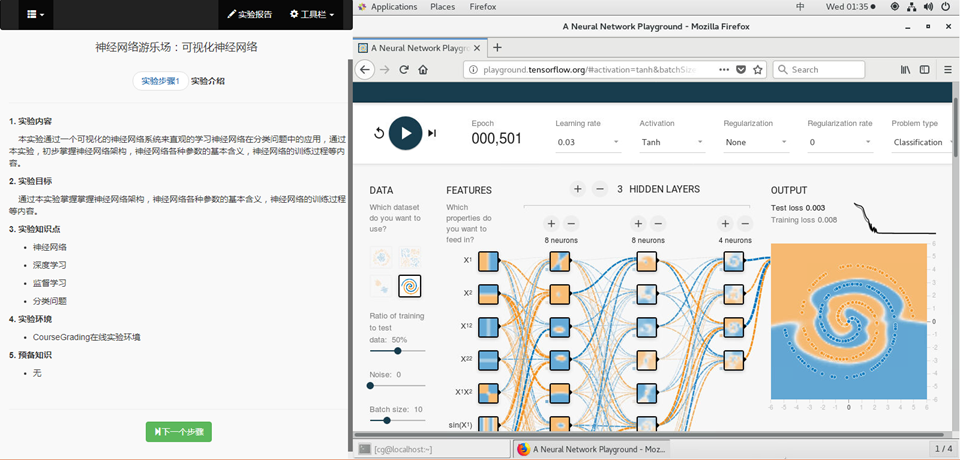Image resolution: width=960 pixels, height=460 pixels.
Task: Open the Firefox library icon
Action: (x=906, y=70)
